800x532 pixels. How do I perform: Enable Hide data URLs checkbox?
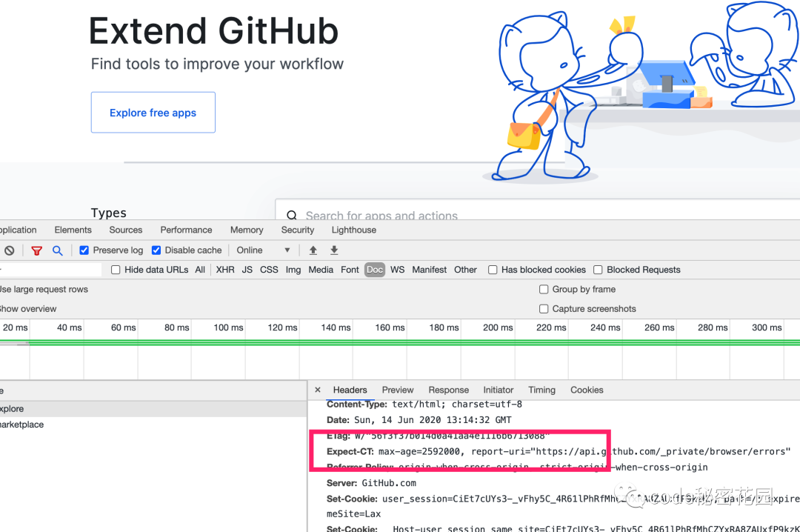116,270
